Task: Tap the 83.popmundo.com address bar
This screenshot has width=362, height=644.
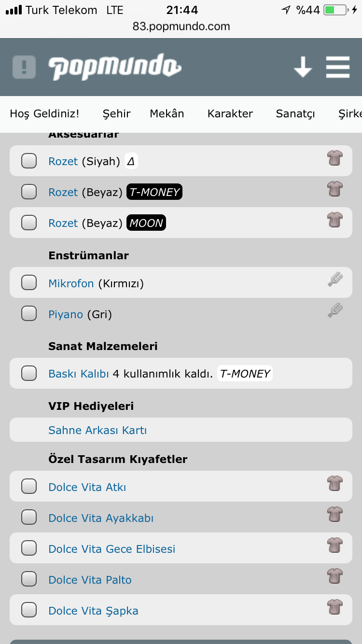Action: 181,27
